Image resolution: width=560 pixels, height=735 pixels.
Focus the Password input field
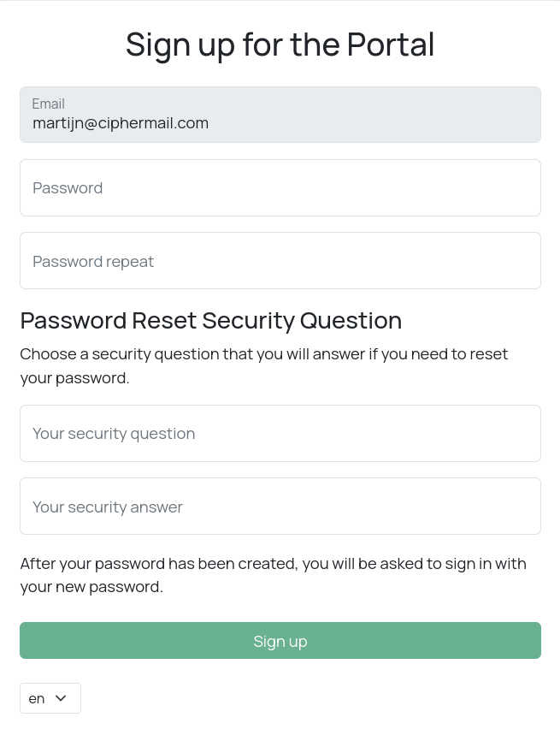(280, 188)
